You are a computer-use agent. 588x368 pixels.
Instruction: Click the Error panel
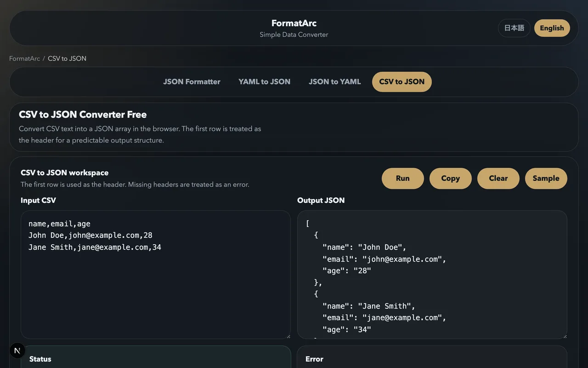coord(432,359)
